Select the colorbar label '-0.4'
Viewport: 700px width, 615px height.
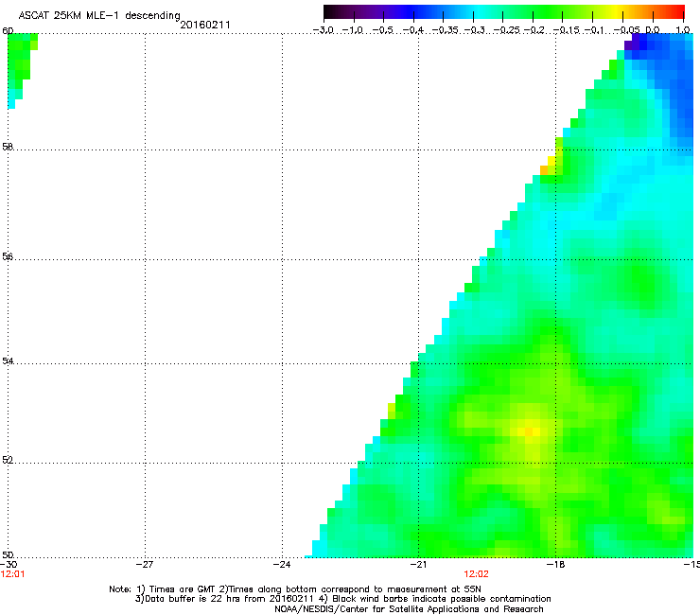[413, 30]
